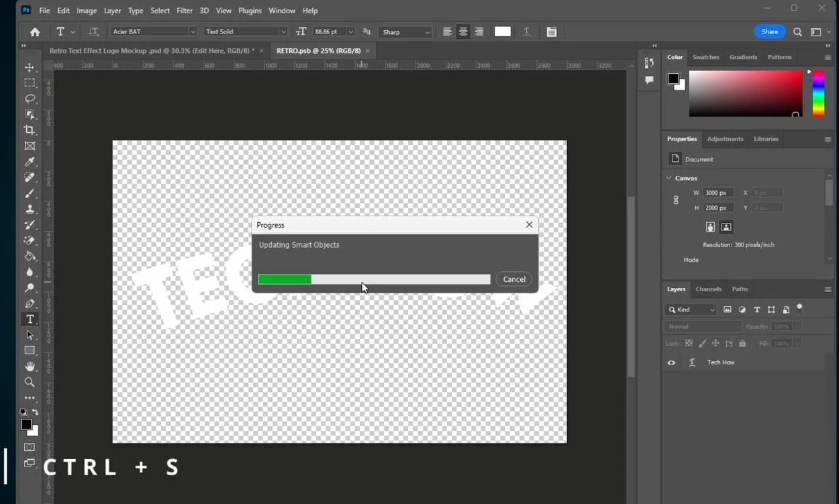Viewport: 839px width, 504px height.
Task: Hide the Tech How layer
Action: [x=671, y=362]
